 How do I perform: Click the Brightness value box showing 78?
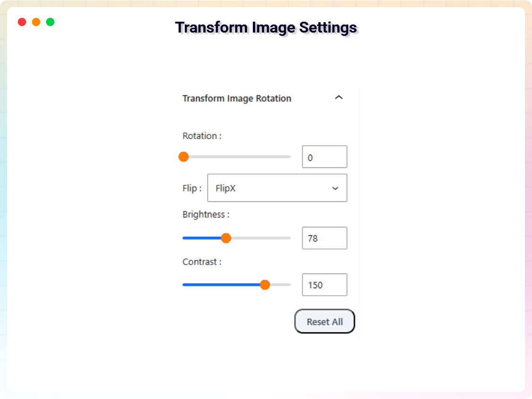324,238
